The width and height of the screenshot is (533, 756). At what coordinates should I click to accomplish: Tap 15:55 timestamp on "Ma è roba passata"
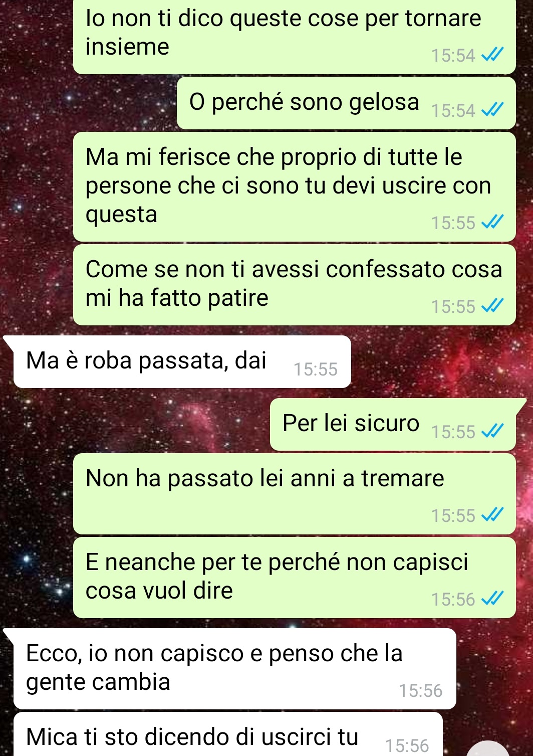(x=316, y=369)
